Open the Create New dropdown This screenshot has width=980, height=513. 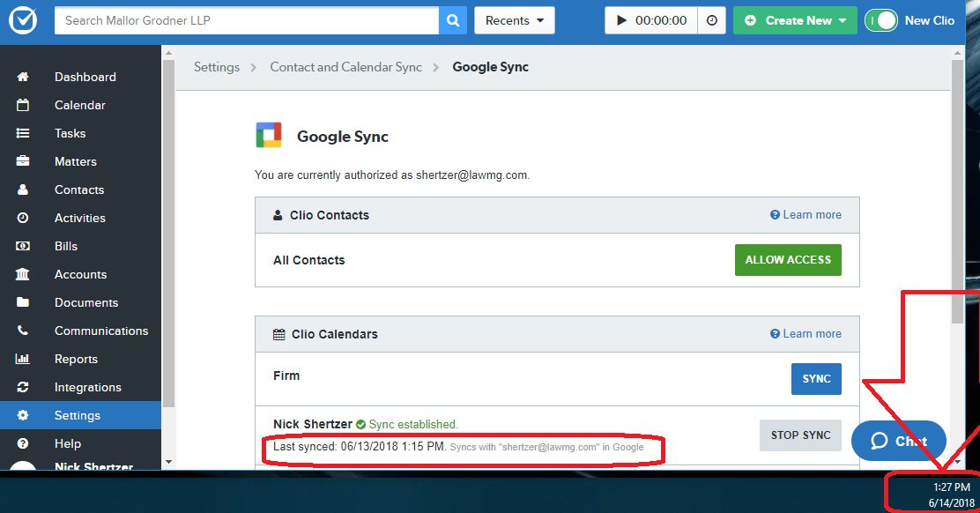pyautogui.click(x=795, y=20)
